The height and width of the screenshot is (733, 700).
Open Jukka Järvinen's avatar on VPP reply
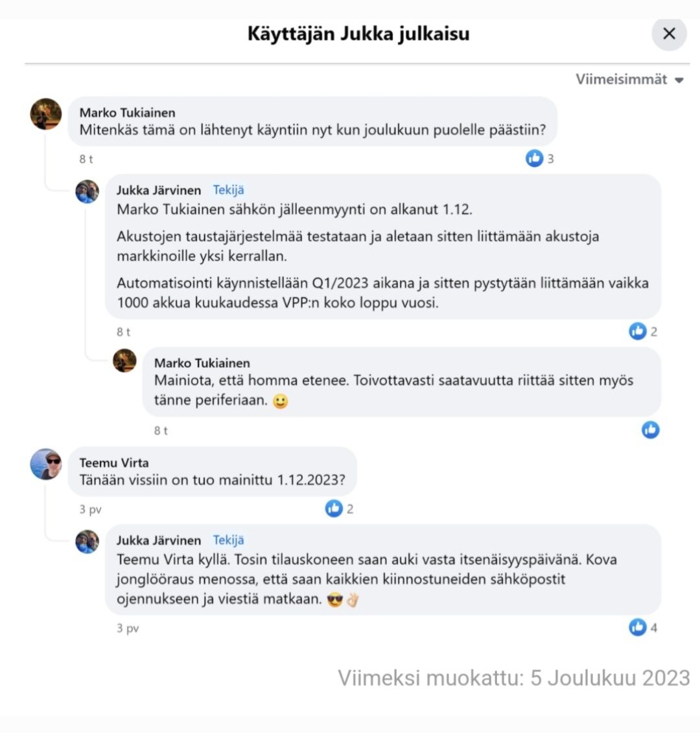[x=87, y=191]
